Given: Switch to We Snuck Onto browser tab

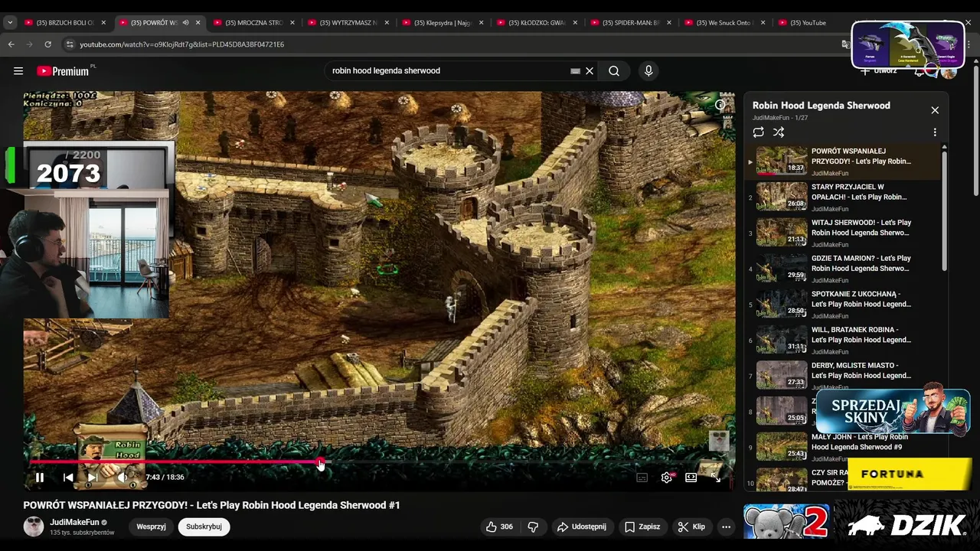Looking at the screenshot, I should tap(727, 23).
